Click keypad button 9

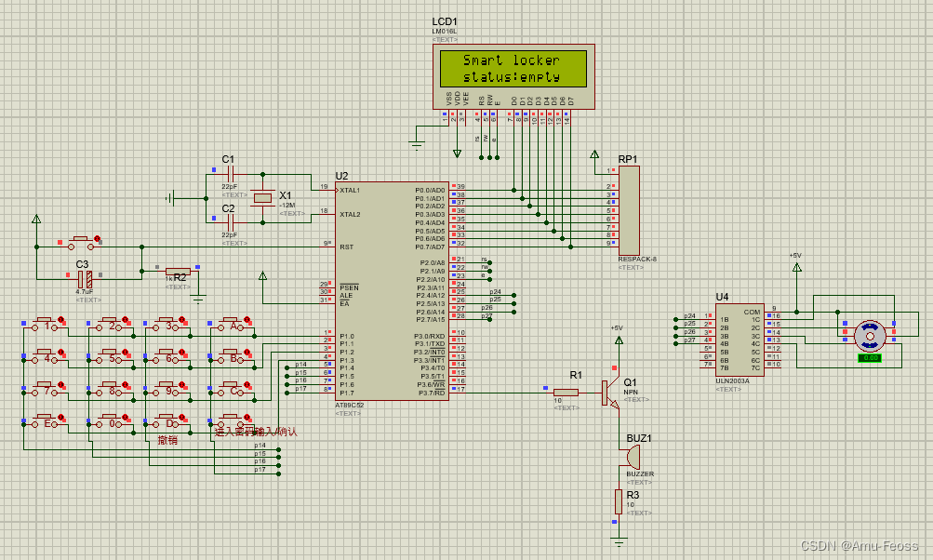pos(167,390)
